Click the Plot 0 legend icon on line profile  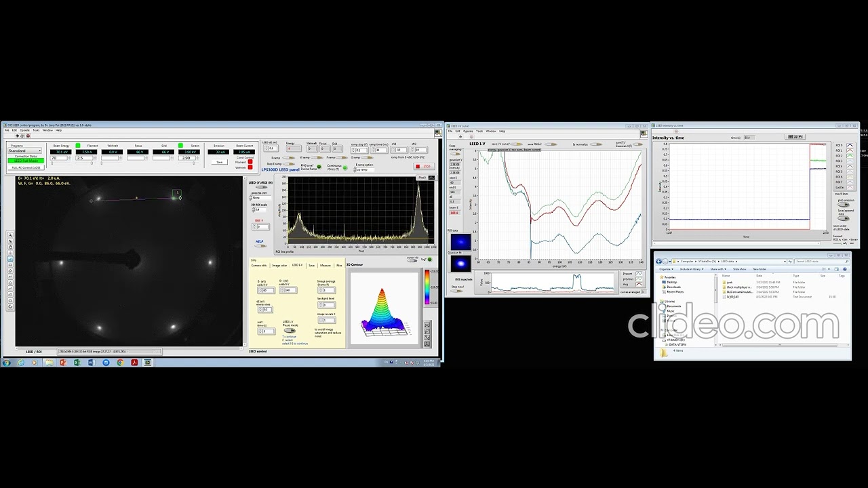tap(431, 178)
